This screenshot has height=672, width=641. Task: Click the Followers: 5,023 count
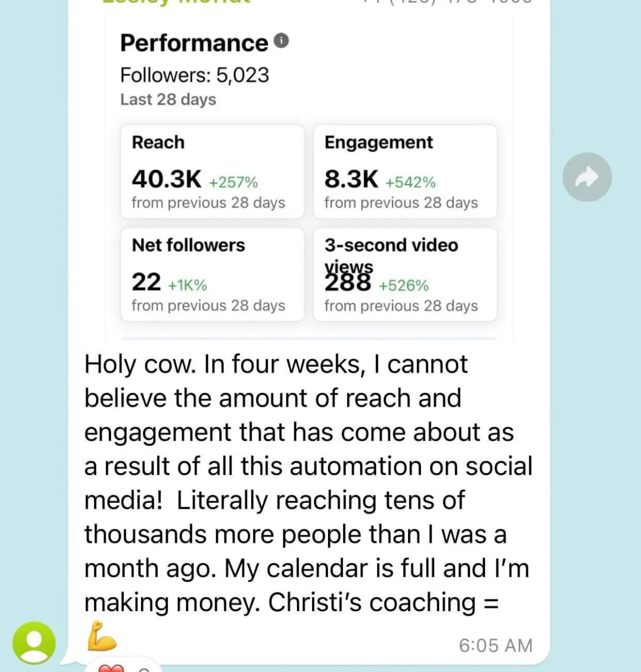pos(194,75)
